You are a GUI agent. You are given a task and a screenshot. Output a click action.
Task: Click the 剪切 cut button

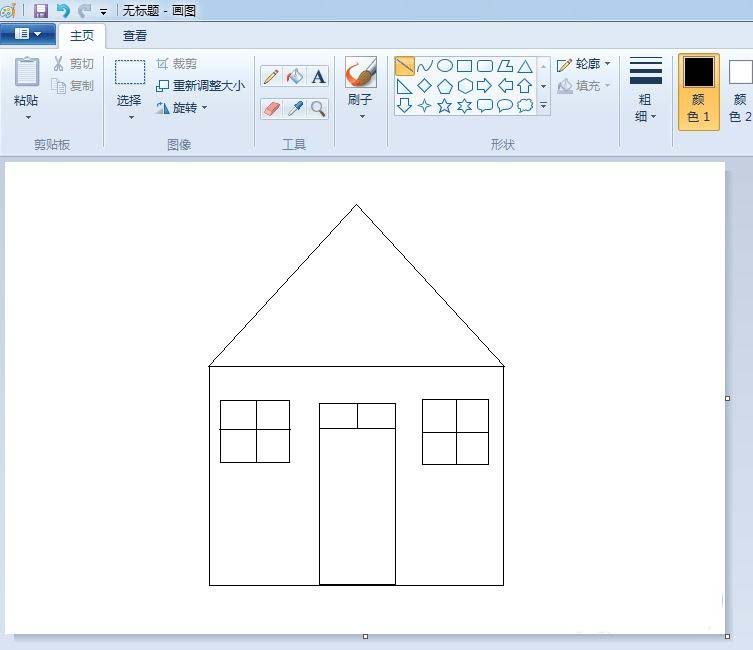(73, 64)
